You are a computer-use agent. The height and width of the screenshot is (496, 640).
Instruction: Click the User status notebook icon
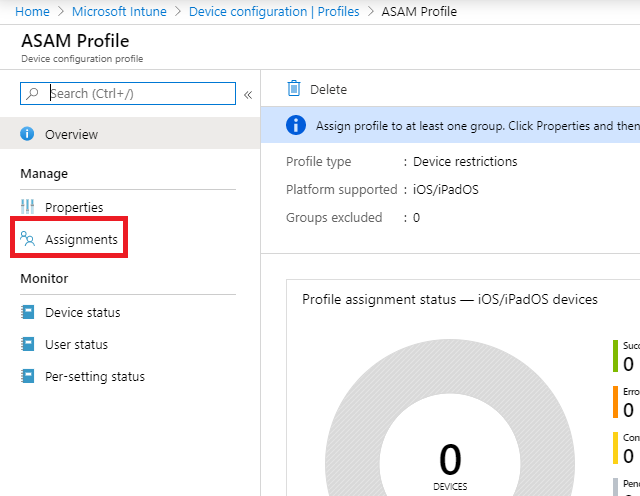point(27,344)
